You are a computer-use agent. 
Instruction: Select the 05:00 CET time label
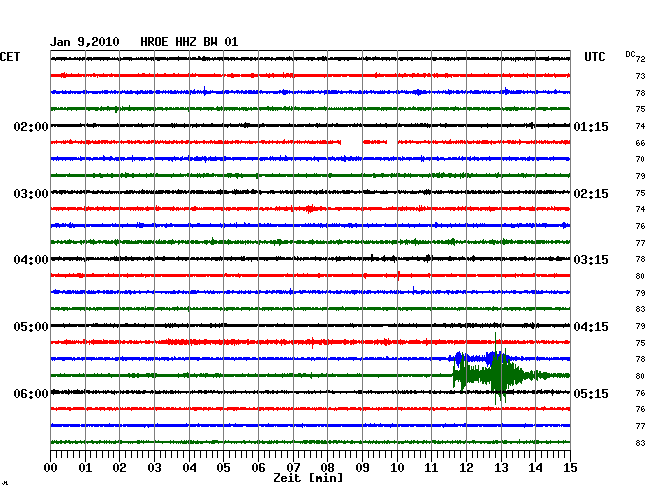31,327
